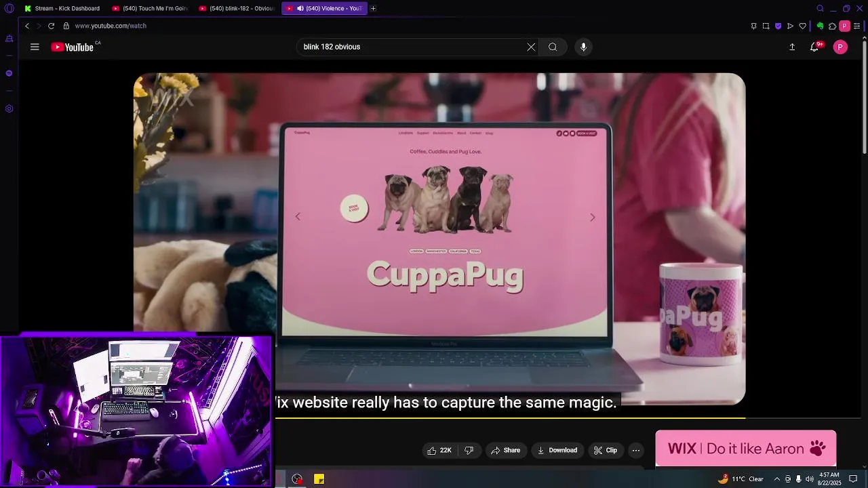Share the video
Screen dimensions: 868x488
[x=506, y=450]
